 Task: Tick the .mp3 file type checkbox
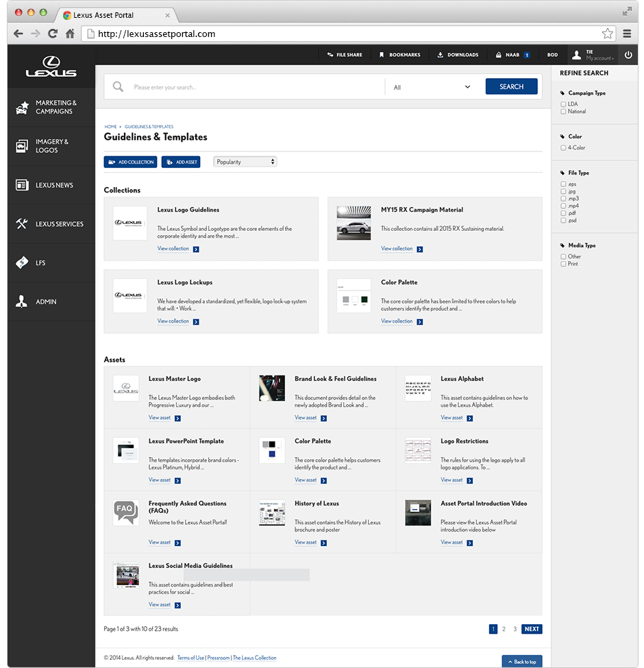tap(563, 199)
